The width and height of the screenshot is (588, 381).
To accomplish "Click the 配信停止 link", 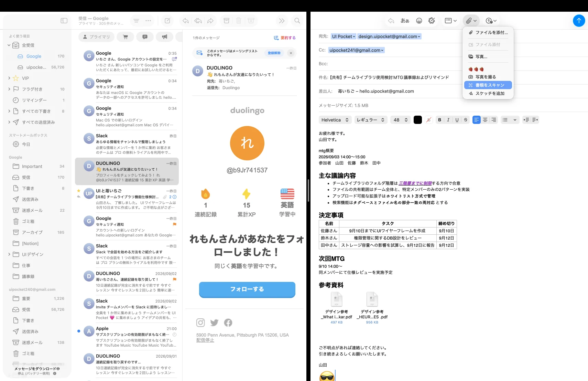I will 205,340.
